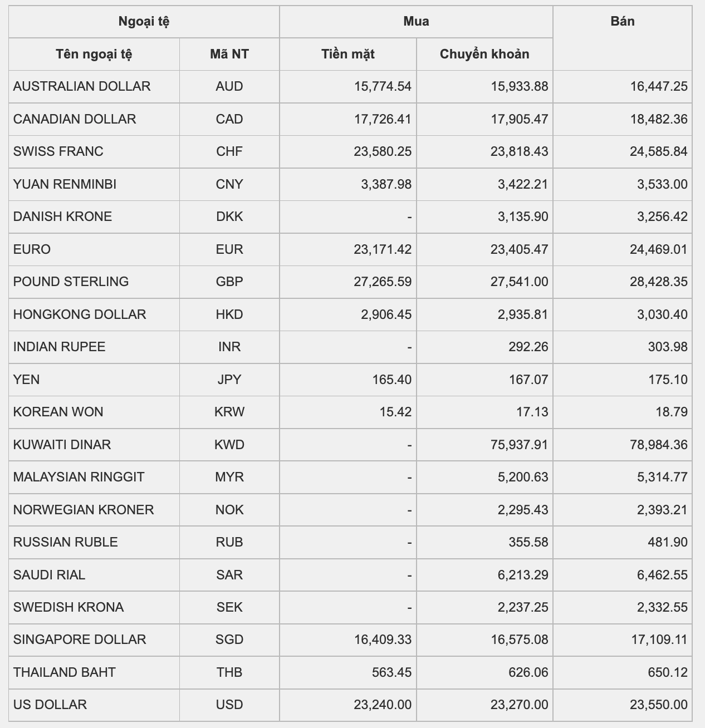Click the JPY code cell
This screenshot has height=728, width=705.
[229, 380]
